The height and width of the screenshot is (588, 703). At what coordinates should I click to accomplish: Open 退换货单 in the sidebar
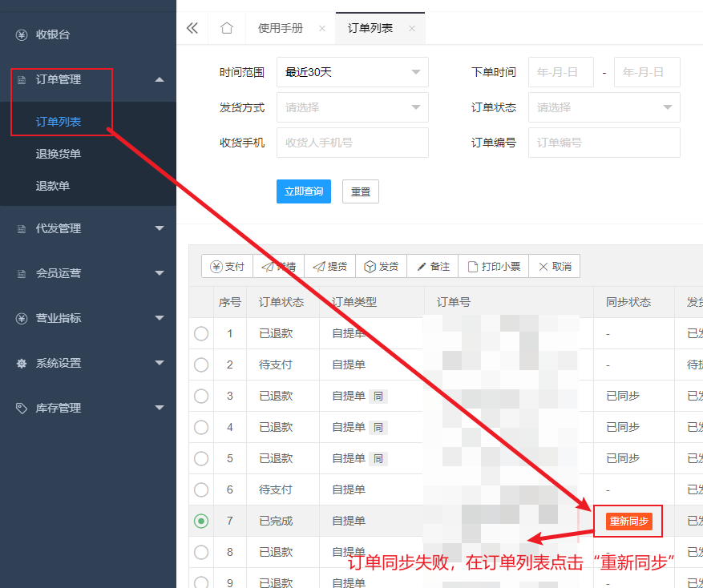pos(59,154)
